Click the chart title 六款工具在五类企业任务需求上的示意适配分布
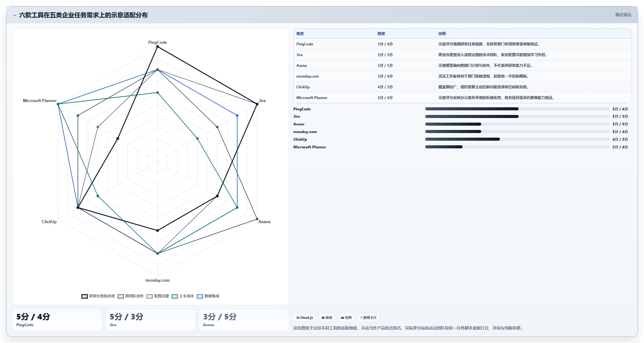 coord(83,15)
